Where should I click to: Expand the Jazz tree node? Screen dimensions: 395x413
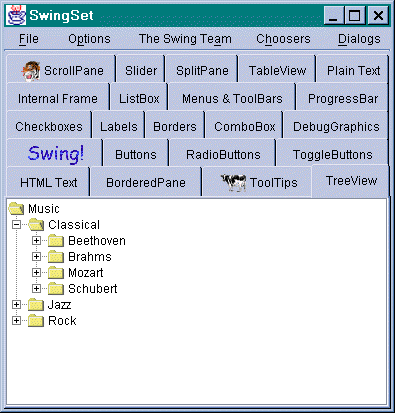click(16, 305)
